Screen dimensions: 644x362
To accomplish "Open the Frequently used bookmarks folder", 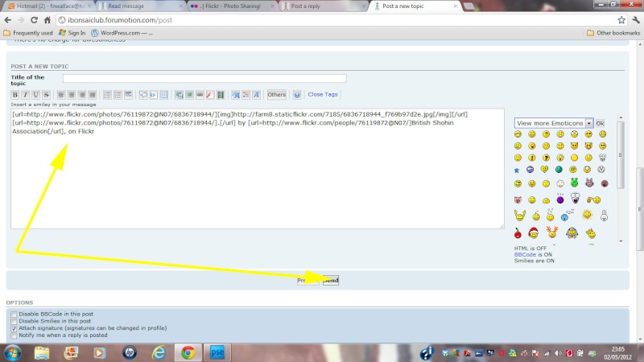I will [28, 33].
